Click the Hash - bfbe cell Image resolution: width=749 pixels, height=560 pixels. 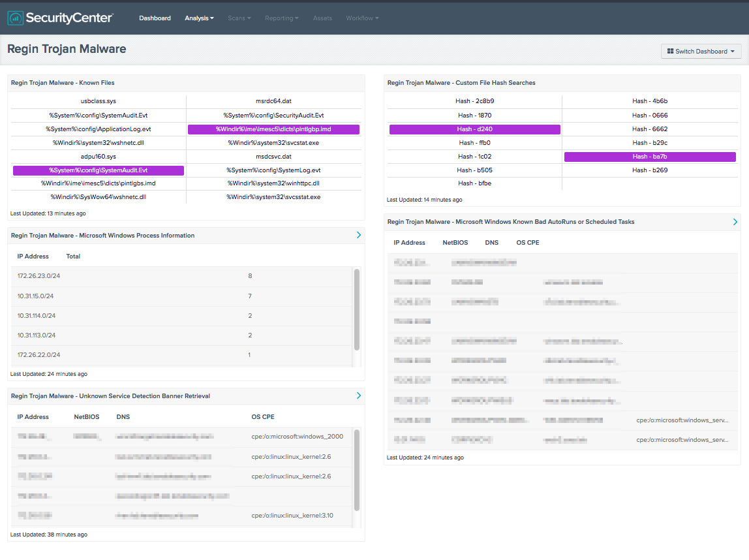click(x=475, y=183)
